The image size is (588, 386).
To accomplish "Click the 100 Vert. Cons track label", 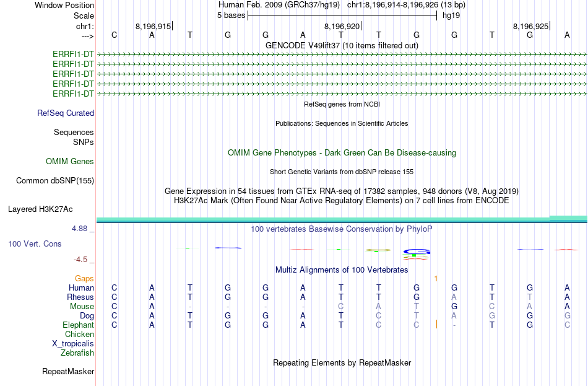I will click(35, 244).
